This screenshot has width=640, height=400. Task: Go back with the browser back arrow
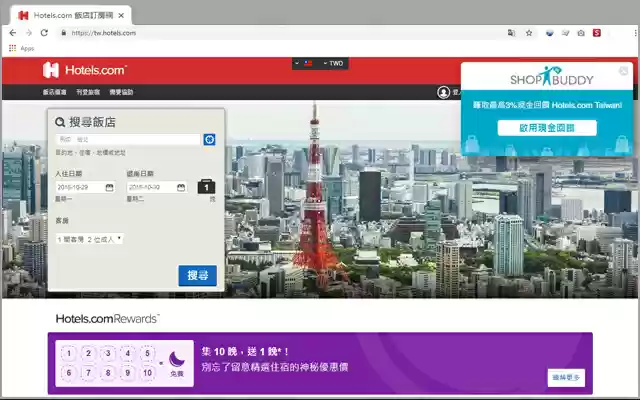[13, 33]
